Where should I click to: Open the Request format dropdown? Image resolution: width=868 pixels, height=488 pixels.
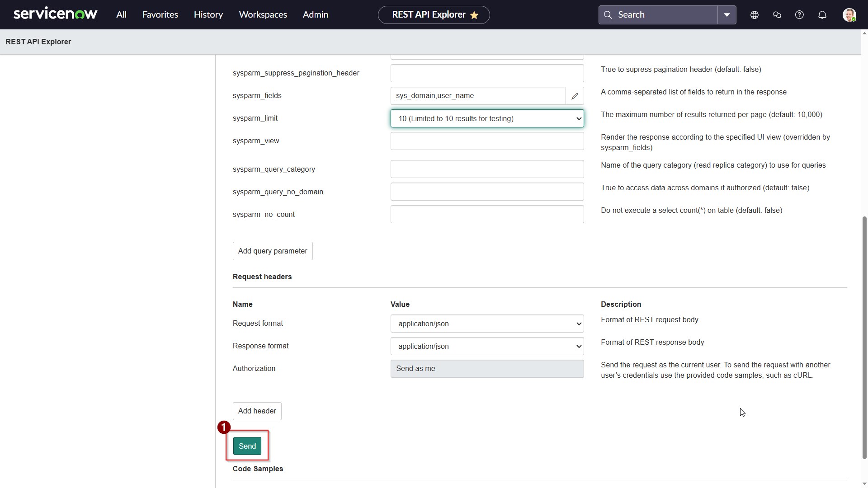click(x=487, y=324)
